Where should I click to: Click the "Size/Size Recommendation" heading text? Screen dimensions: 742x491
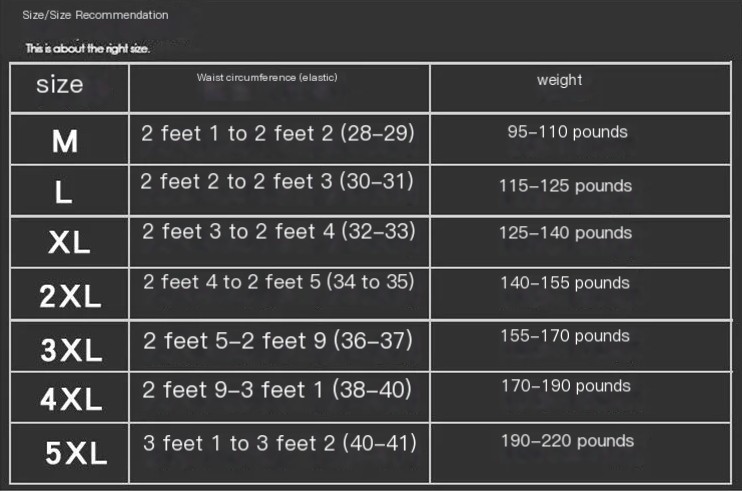coord(96,15)
